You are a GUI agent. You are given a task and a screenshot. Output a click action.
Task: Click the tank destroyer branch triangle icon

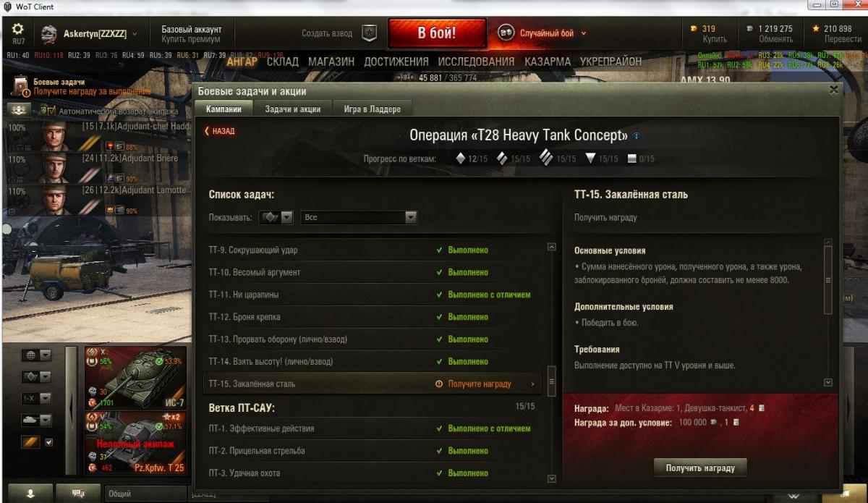point(590,158)
